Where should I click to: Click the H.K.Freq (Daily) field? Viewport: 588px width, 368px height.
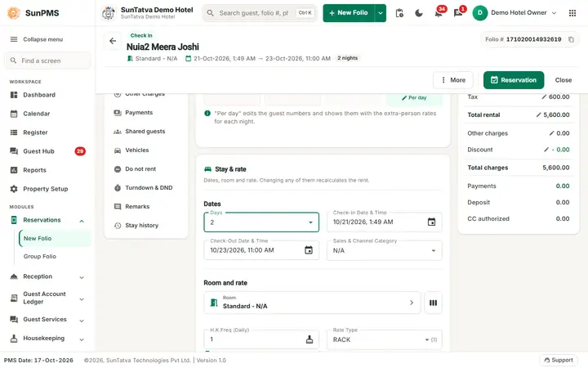coord(261,339)
